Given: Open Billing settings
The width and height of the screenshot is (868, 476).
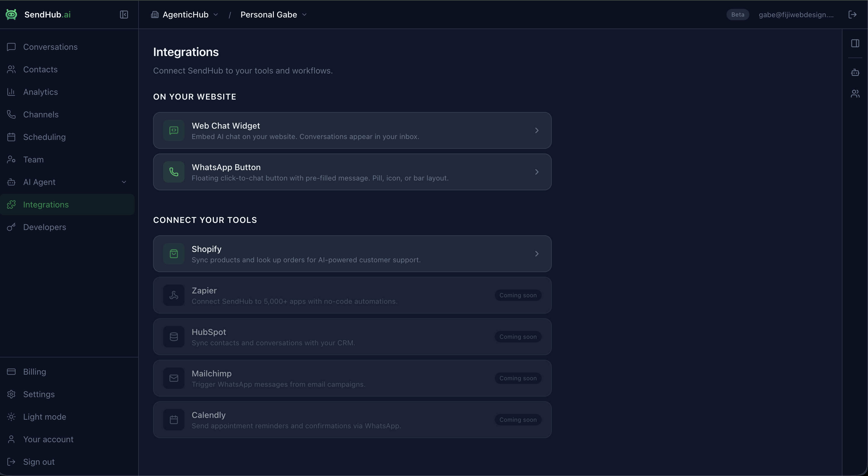Looking at the screenshot, I should click(x=67, y=372).
